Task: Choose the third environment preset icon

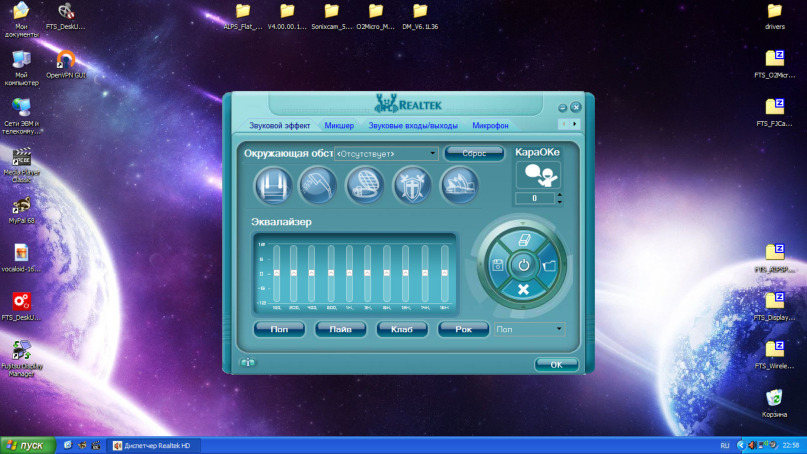Action: [x=365, y=185]
